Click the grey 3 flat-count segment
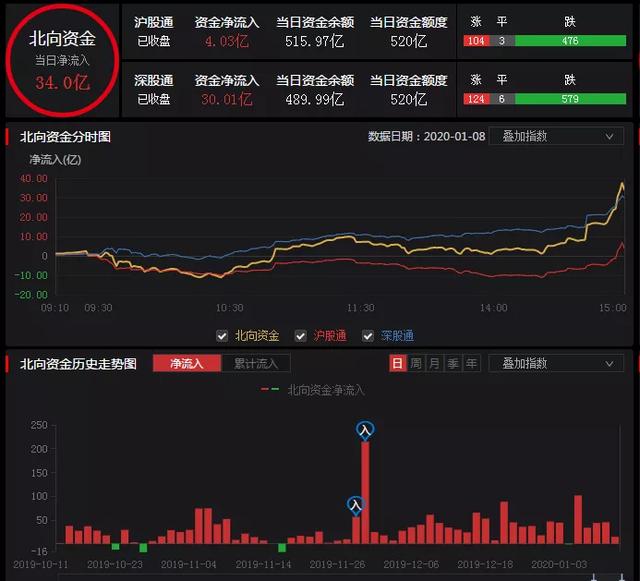Viewport: 640px width, 581px height. pos(502,41)
